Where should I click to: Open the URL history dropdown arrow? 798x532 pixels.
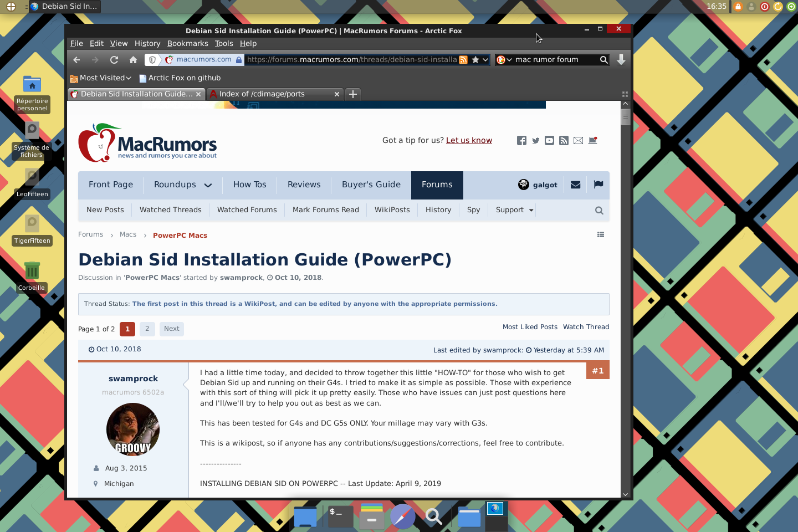coord(485,60)
